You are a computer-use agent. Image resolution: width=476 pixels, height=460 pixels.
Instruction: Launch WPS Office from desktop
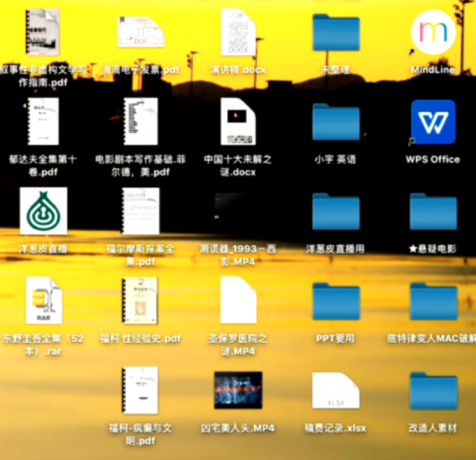pyautogui.click(x=433, y=122)
